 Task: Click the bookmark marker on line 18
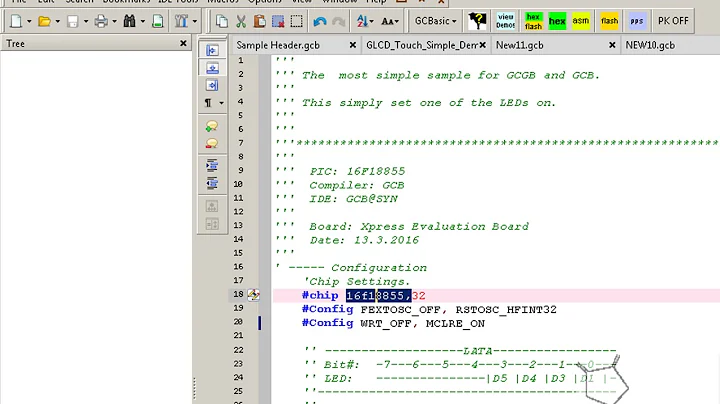[253, 295]
